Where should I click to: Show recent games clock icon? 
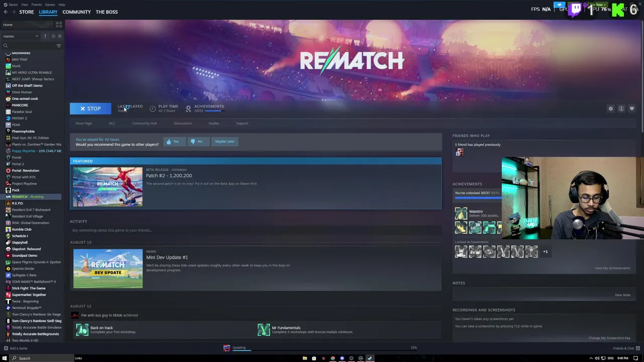click(53, 36)
